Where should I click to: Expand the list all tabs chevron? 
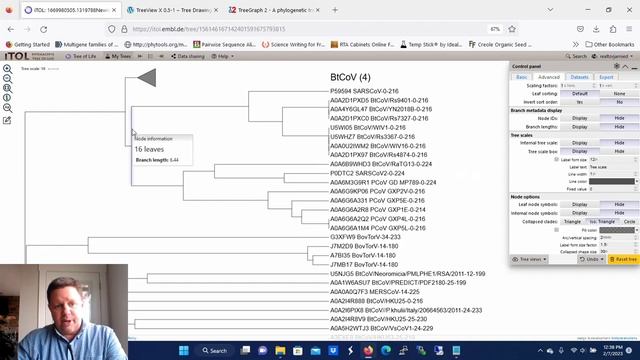(550, 10)
